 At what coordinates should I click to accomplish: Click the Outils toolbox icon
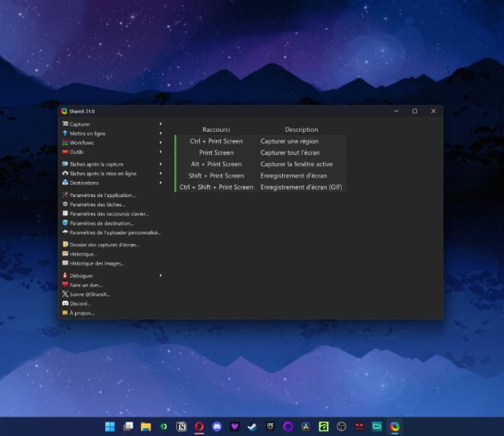(x=65, y=152)
